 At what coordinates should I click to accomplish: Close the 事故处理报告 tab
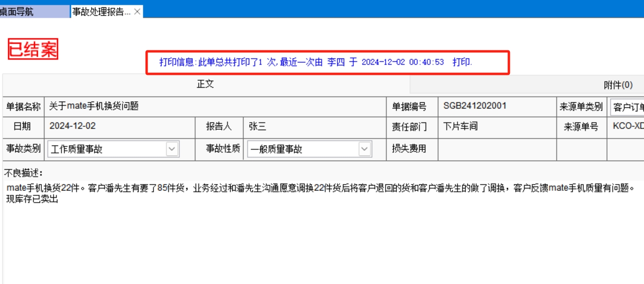click(x=137, y=12)
